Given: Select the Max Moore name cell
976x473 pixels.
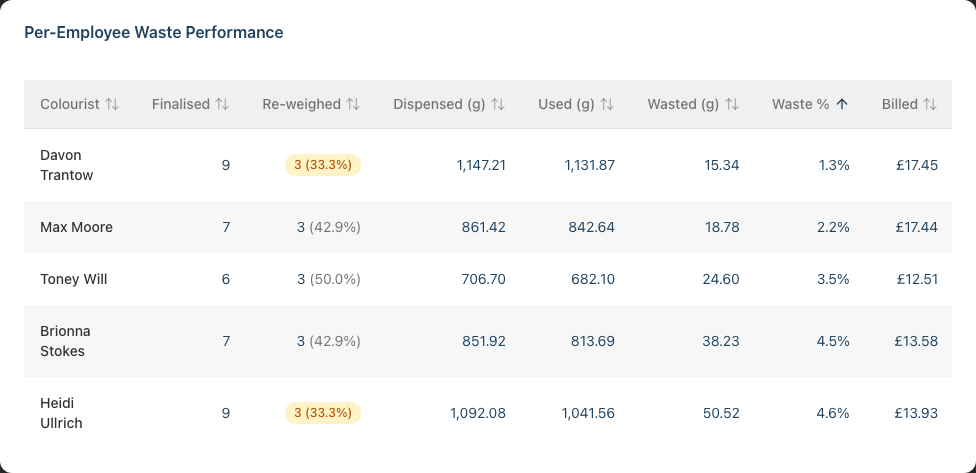Looking at the screenshot, I should click(77, 227).
